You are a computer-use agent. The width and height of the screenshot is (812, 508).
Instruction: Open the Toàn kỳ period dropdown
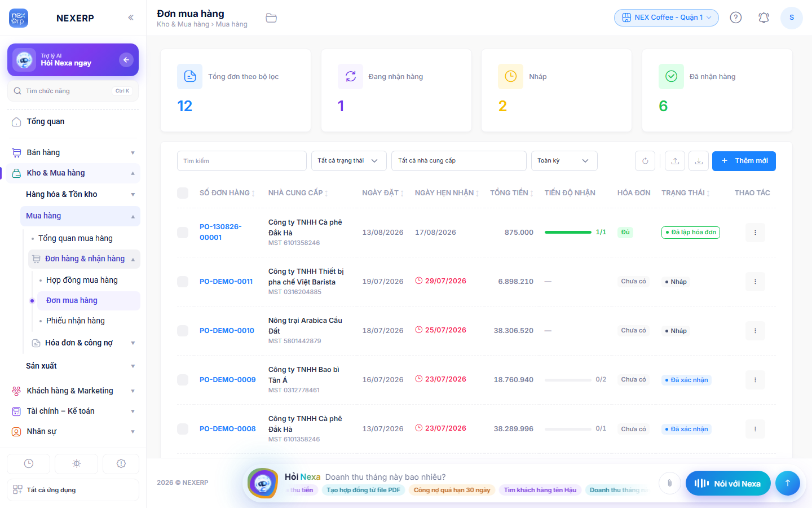(564, 161)
